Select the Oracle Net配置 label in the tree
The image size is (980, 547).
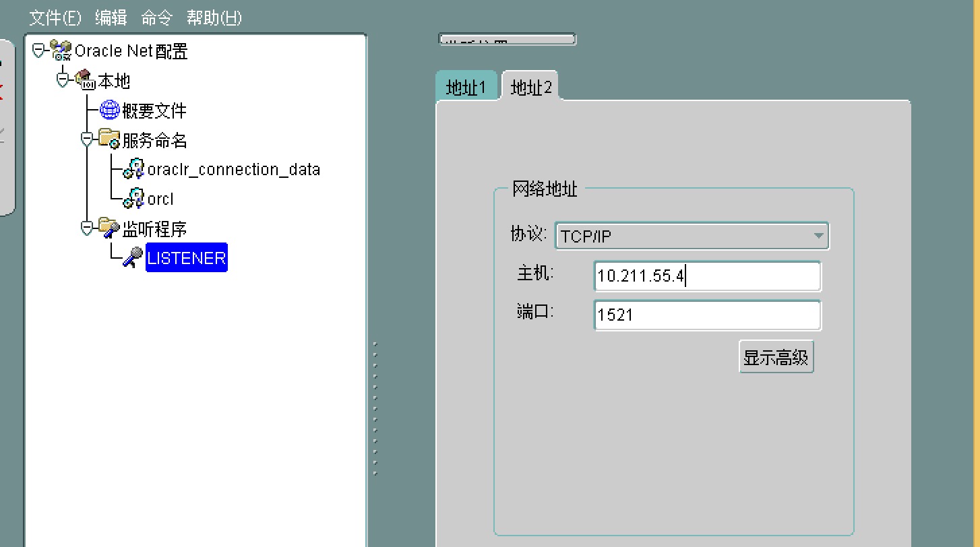tap(131, 51)
